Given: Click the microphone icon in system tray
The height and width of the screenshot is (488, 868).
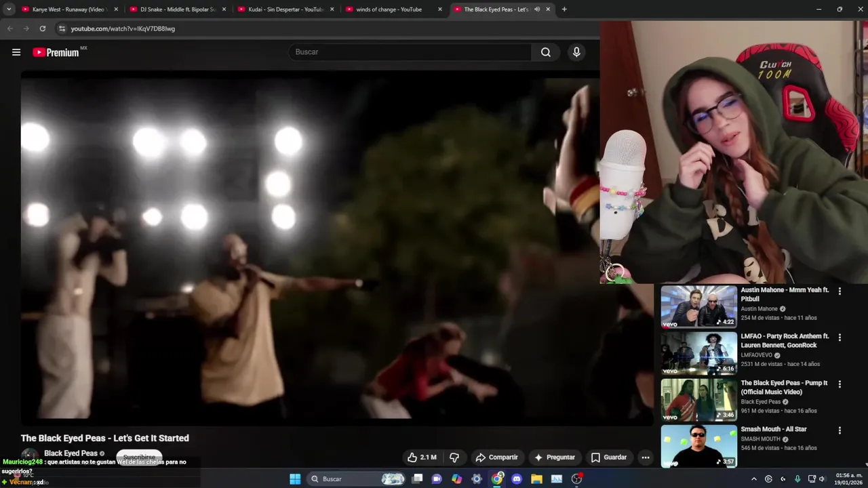Looking at the screenshot, I should (797, 479).
